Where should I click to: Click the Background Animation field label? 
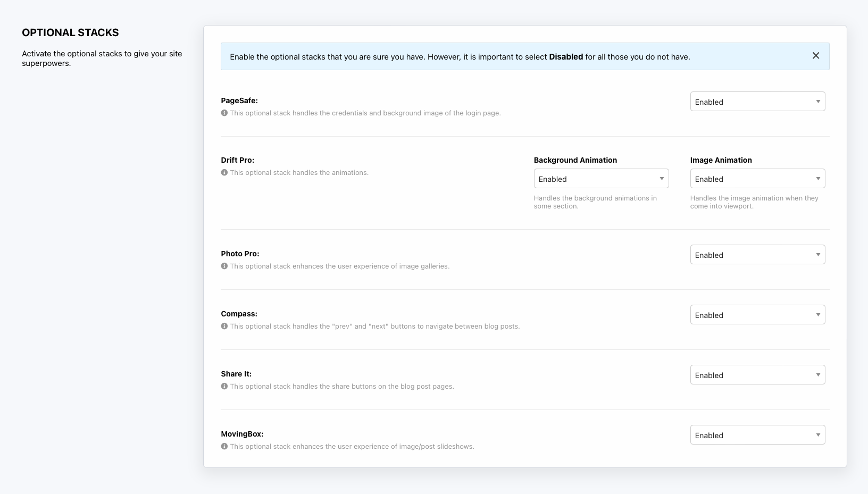[575, 160]
